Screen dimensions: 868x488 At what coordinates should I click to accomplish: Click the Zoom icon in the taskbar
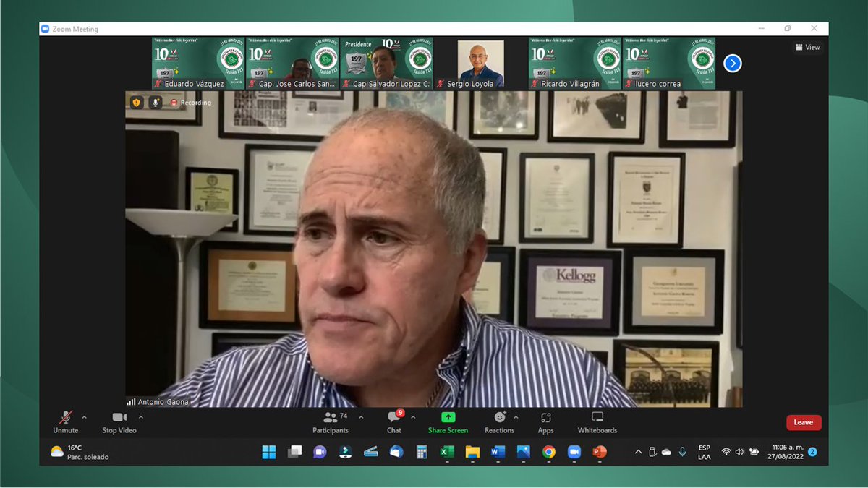coord(574,452)
